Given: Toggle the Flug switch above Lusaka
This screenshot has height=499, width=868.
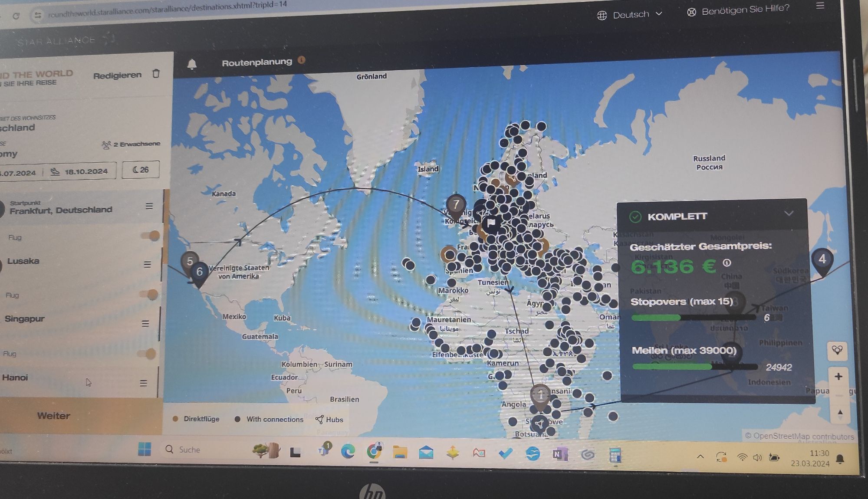Looking at the screenshot, I should pyautogui.click(x=150, y=236).
